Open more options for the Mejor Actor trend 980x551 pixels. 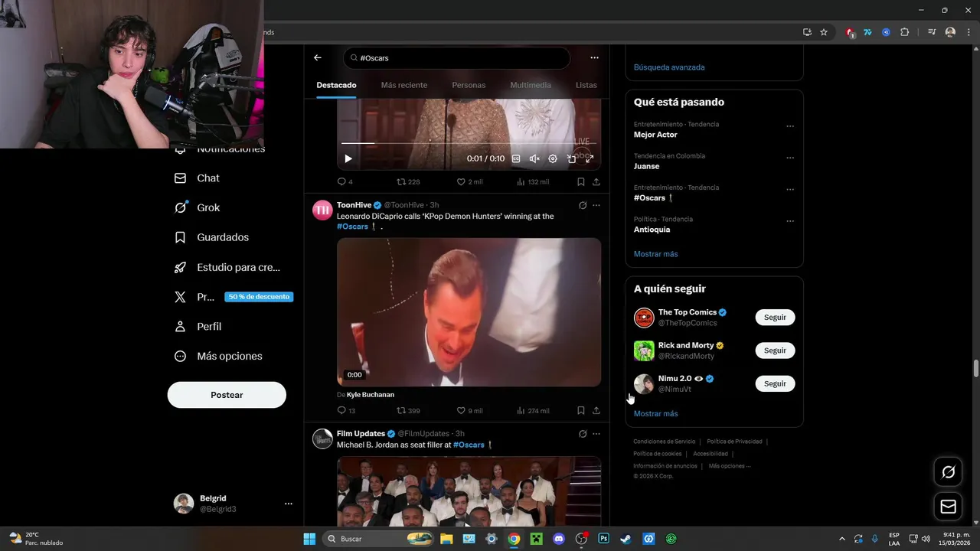pyautogui.click(x=790, y=126)
